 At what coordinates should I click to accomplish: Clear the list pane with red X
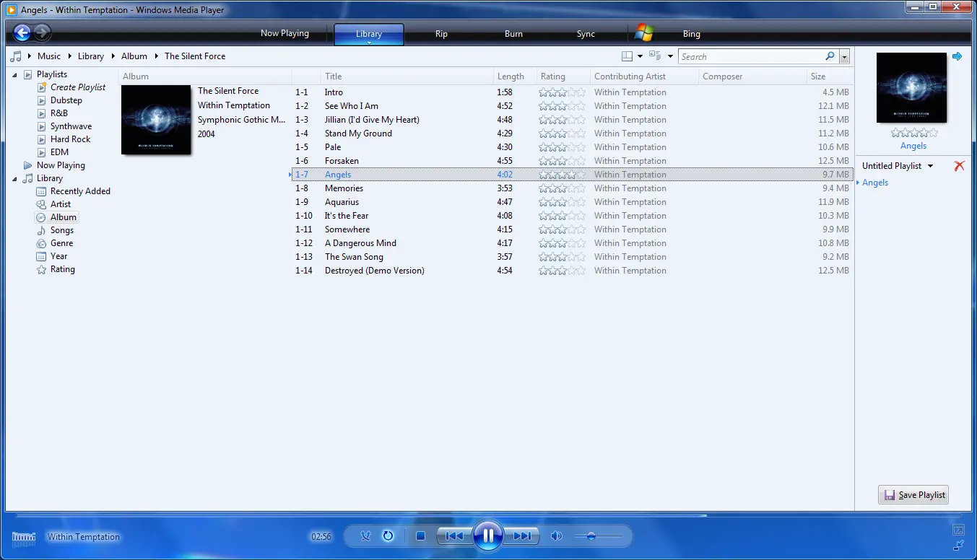(x=959, y=166)
